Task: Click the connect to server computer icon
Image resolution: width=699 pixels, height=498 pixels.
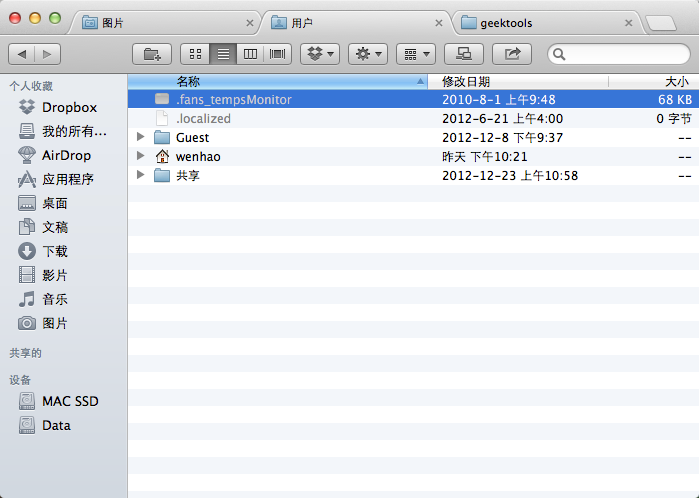Action: point(463,54)
